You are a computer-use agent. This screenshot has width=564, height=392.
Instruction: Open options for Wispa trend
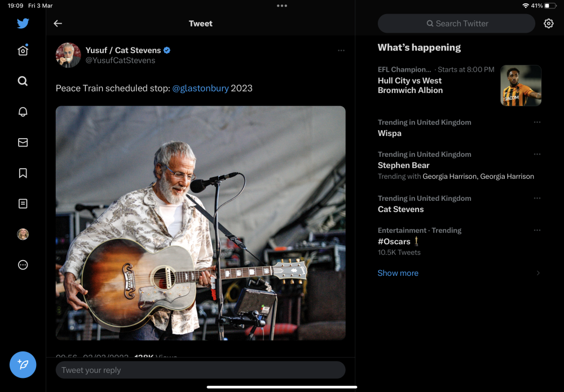pos(537,122)
